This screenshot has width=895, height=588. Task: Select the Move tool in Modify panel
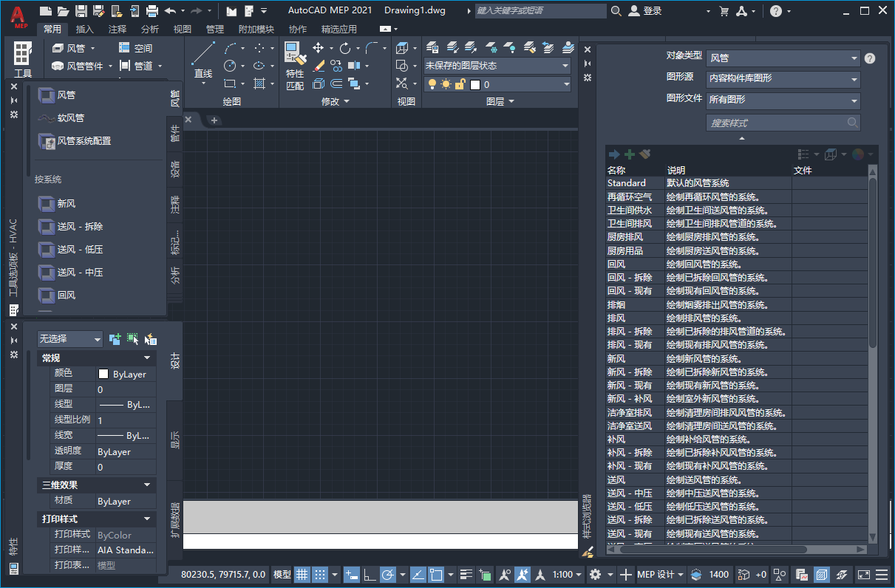point(319,48)
